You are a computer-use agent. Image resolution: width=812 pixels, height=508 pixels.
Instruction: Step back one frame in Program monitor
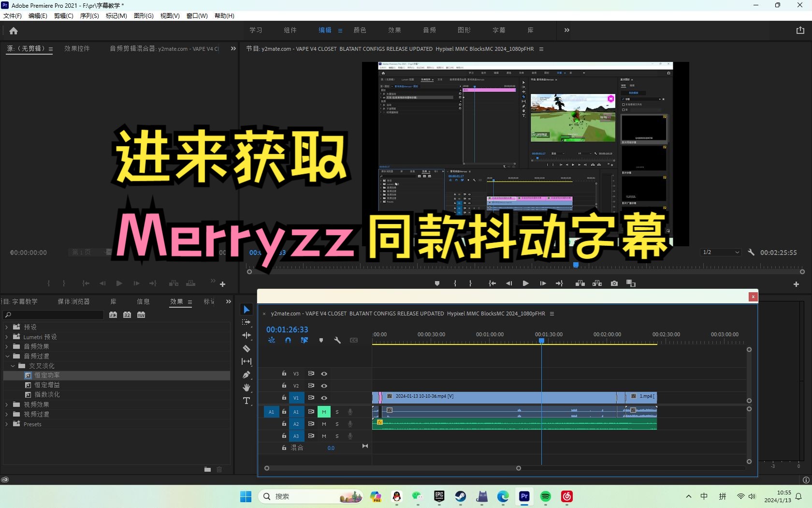[x=509, y=284]
